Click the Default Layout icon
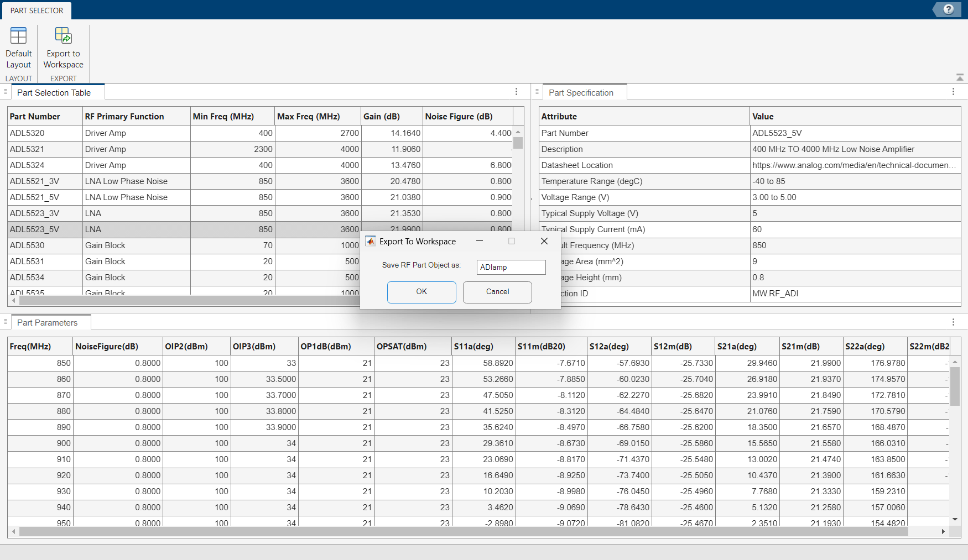The width and height of the screenshot is (968, 560). 18,36
